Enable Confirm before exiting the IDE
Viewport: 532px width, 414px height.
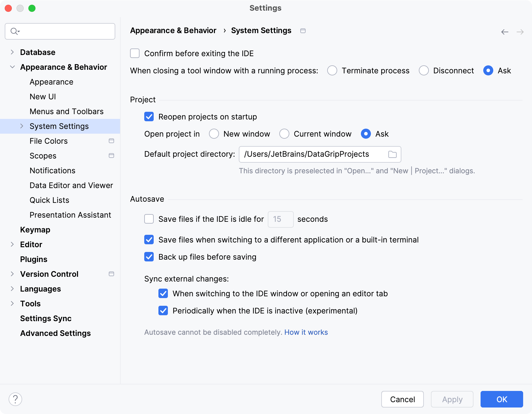click(x=134, y=53)
